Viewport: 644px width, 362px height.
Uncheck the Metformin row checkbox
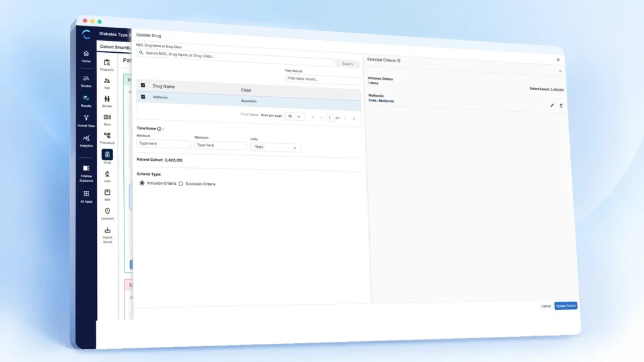(x=143, y=97)
